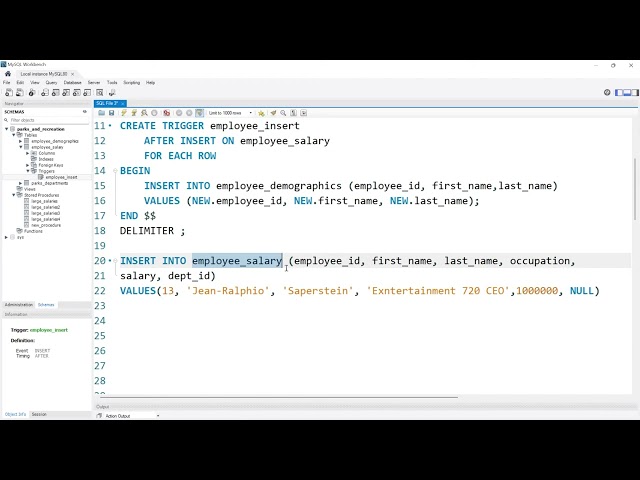Create a new function icon

point(87,93)
